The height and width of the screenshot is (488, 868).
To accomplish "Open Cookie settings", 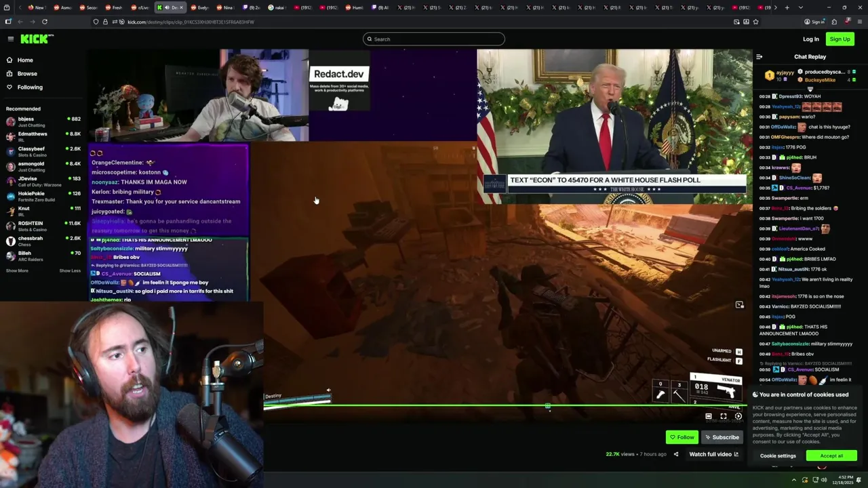I will [778, 455].
